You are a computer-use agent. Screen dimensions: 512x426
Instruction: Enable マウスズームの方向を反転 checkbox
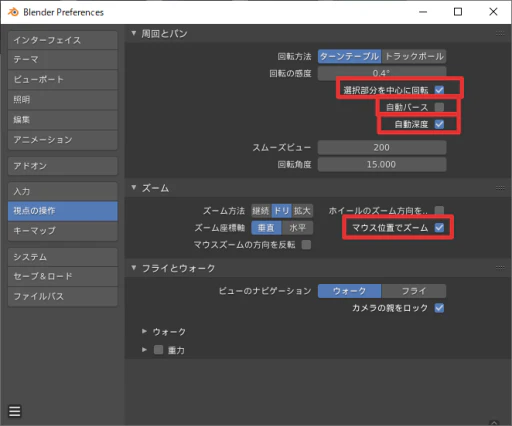(306, 245)
